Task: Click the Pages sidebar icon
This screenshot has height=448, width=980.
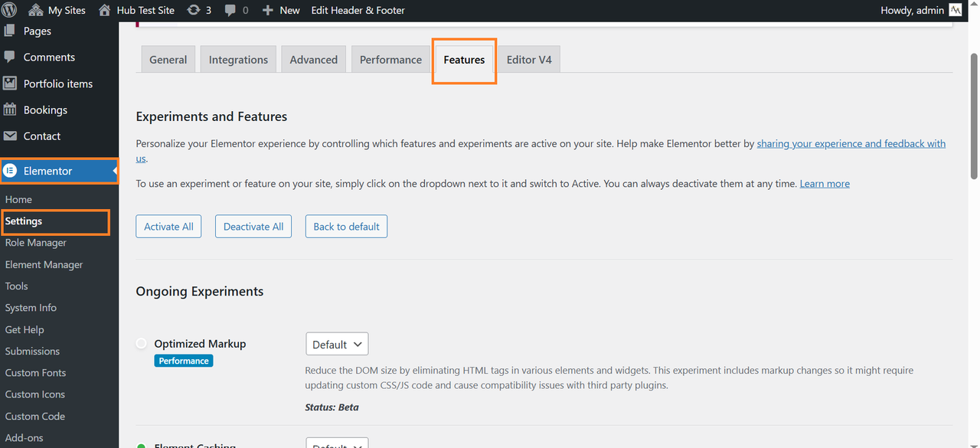Action: click(x=10, y=31)
